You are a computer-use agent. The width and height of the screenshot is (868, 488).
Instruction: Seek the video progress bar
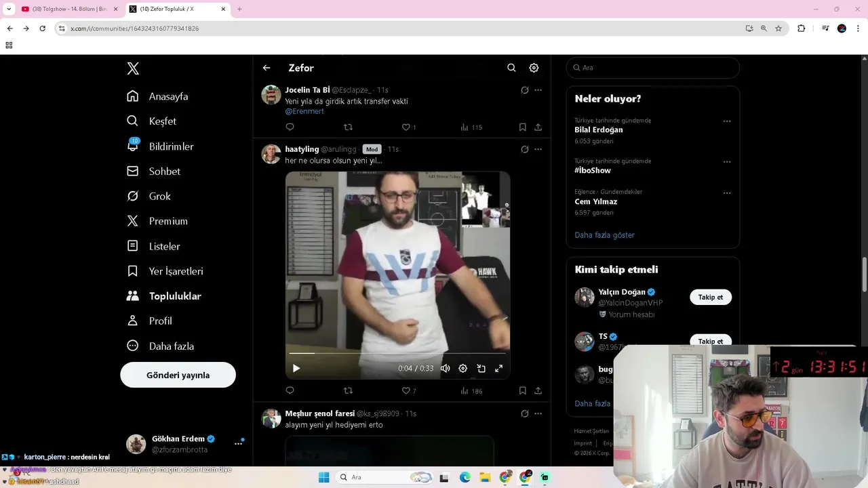397,353
